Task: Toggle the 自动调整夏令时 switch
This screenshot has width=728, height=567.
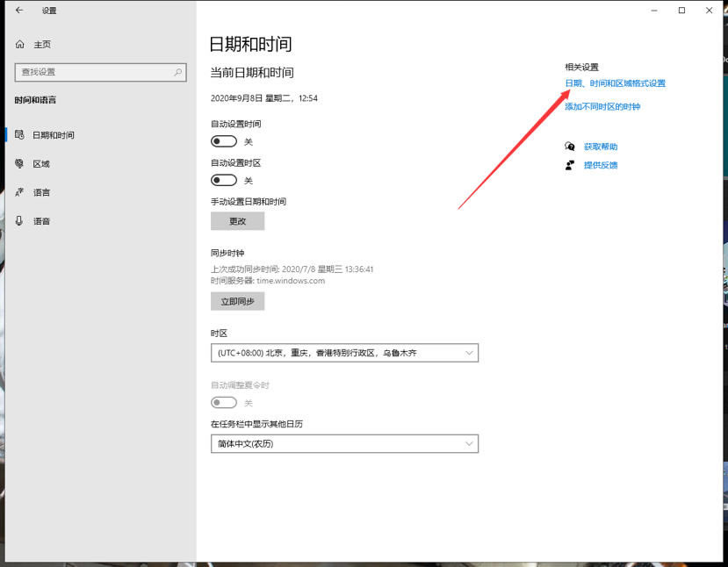Action: point(224,403)
